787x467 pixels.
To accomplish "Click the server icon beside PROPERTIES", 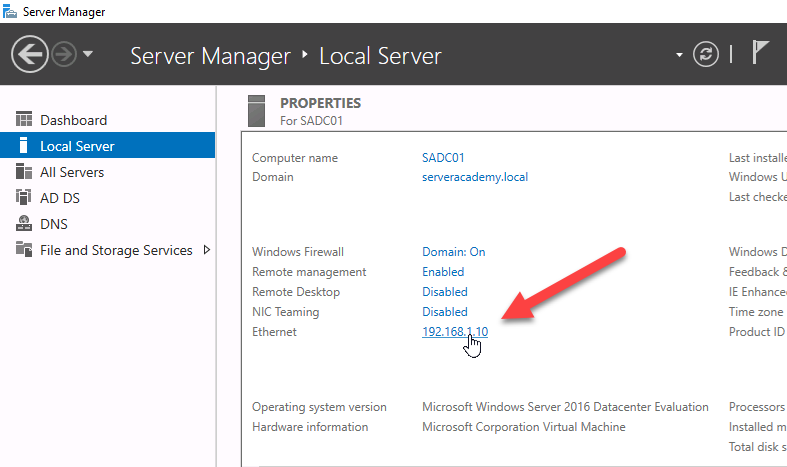I will 256,111.
